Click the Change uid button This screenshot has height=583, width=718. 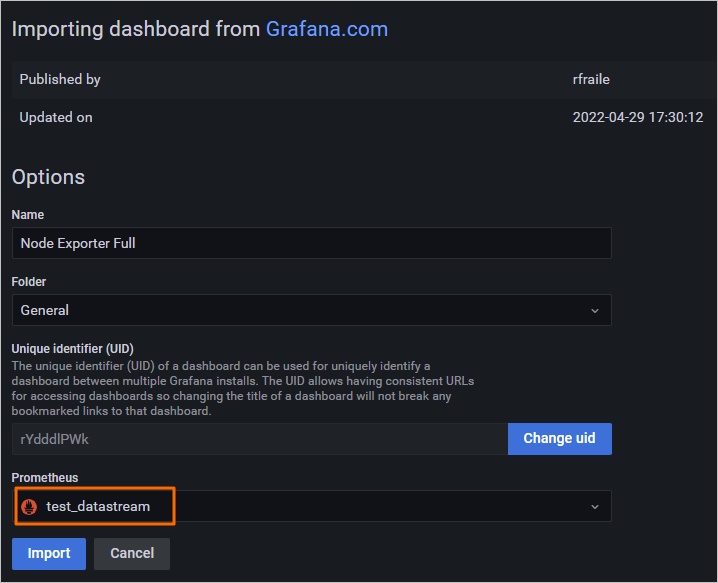(560, 439)
